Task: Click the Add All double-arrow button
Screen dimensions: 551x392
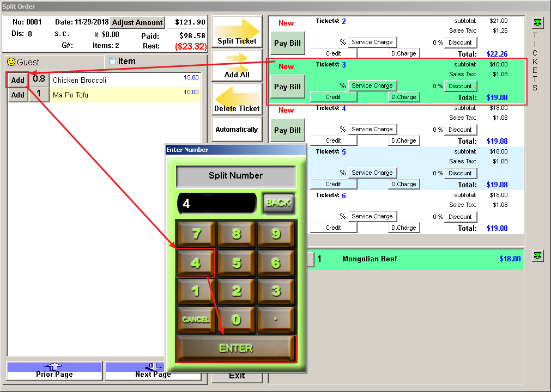Action: point(237,66)
